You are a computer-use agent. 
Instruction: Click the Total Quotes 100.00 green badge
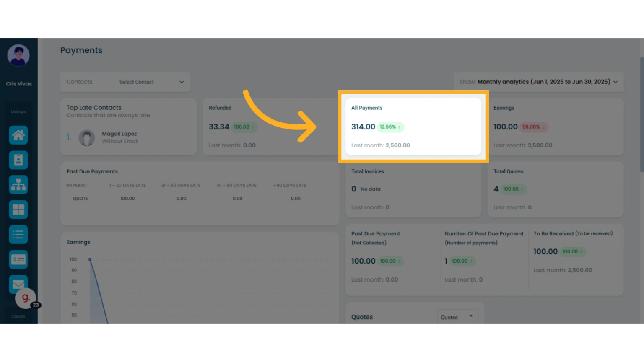point(513,189)
